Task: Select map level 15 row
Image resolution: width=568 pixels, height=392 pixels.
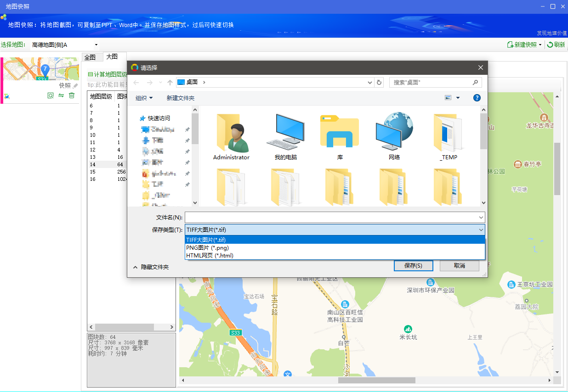Action: 107,172
